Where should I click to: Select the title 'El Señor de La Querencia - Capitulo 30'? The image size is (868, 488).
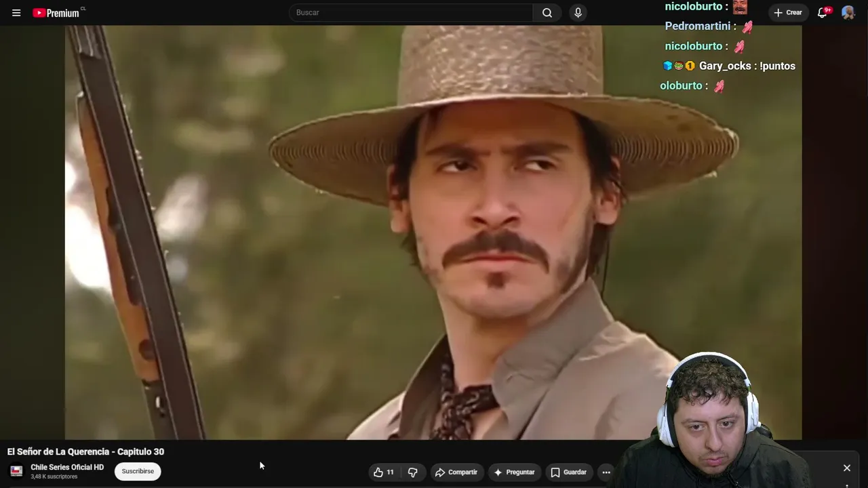pos(85,452)
